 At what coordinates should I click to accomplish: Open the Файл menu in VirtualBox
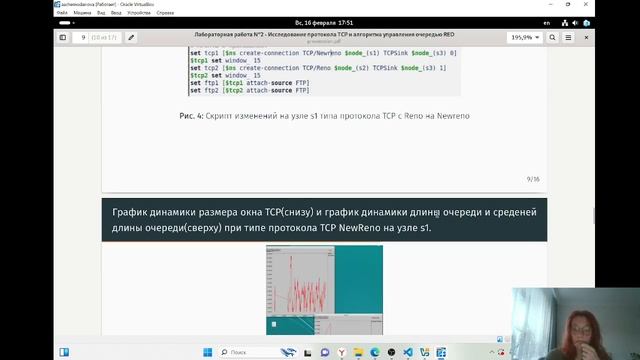[62, 13]
